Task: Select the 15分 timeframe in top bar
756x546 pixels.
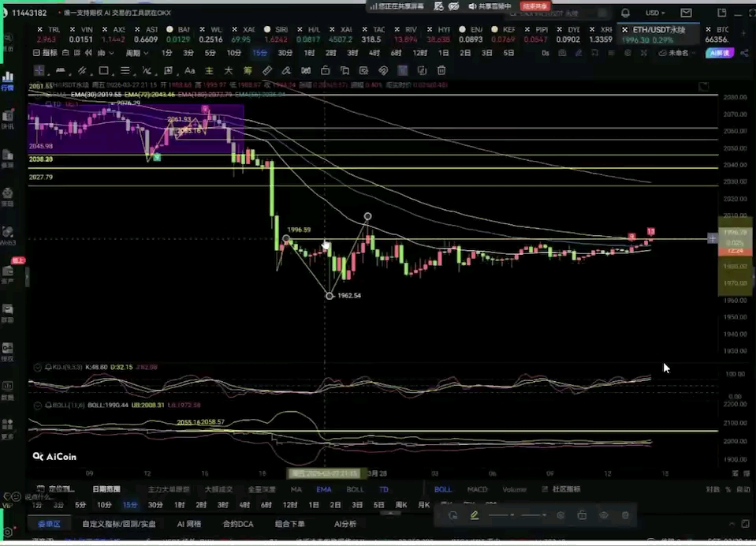Action: coord(259,53)
